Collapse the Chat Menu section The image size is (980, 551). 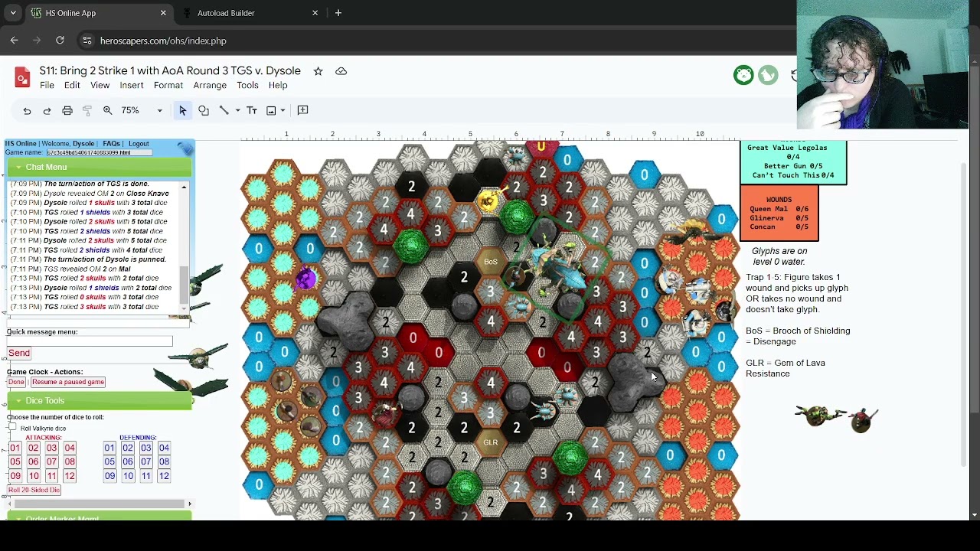100,167
